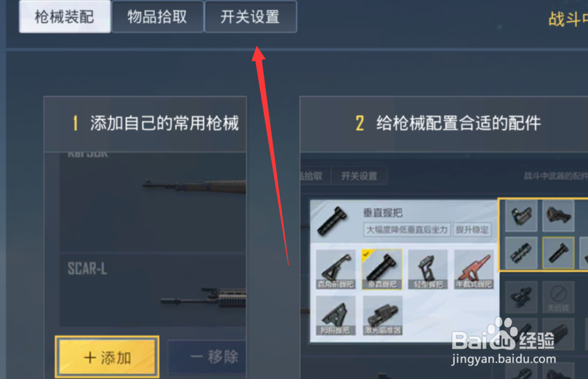The width and height of the screenshot is (588, 379).
Task: Open the 枪械装配 tab
Action: coord(65,17)
